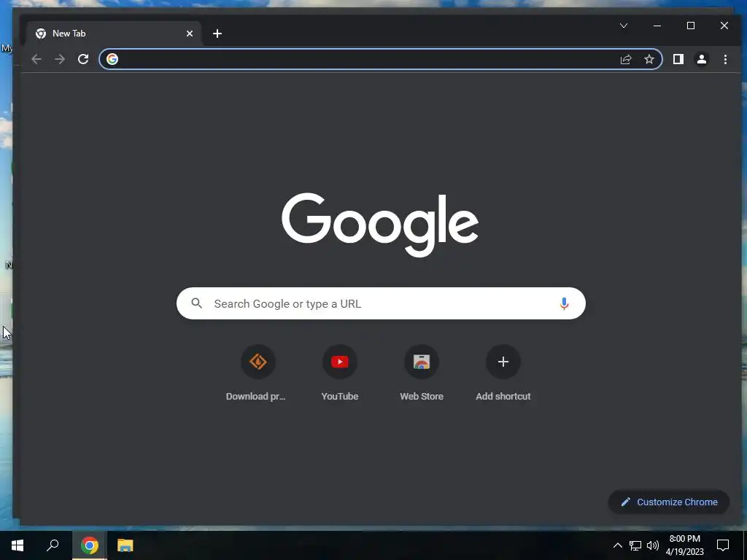
Task: Click the Customize Chrome button
Action: [669, 502]
